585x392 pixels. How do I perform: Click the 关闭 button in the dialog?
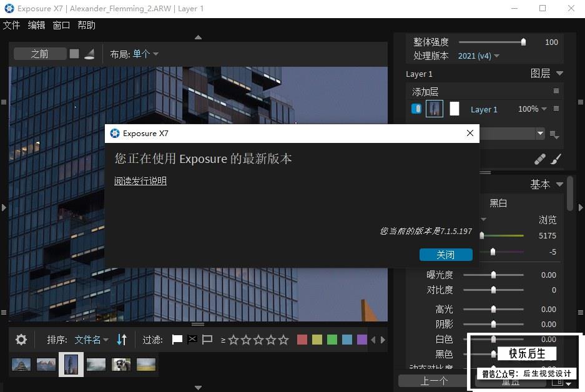point(446,255)
